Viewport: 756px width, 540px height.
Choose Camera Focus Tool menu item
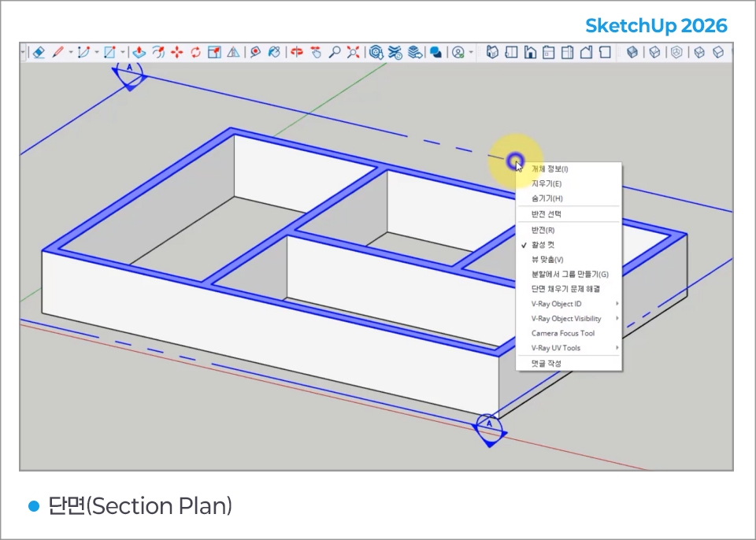coord(569,333)
